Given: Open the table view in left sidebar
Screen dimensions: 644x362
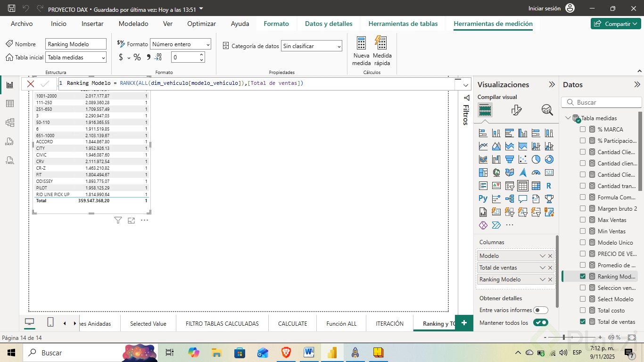Looking at the screenshot, I should click(10, 104).
